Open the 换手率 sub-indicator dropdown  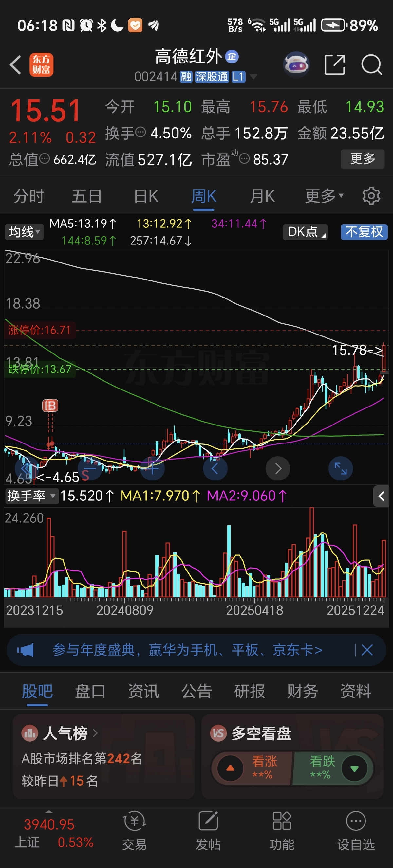pos(32,496)
